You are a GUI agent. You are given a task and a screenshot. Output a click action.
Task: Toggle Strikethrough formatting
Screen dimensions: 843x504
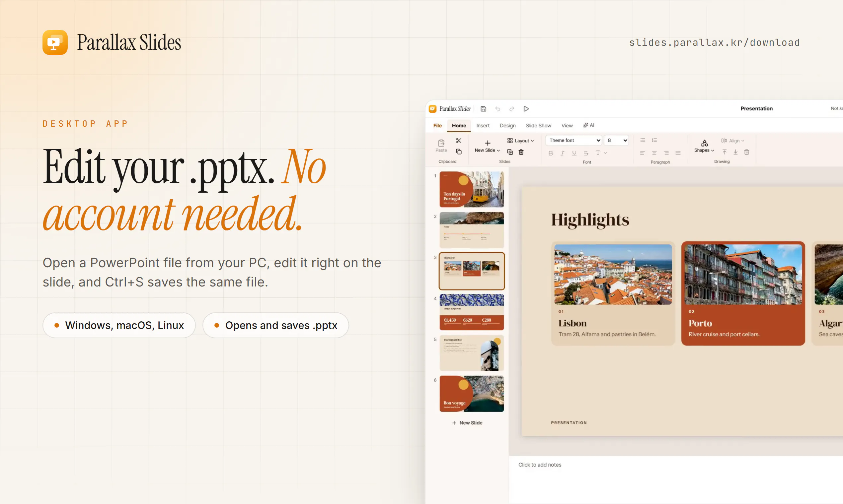coord(586,153)
